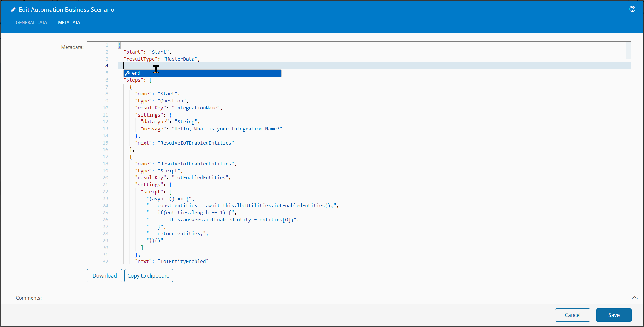Click the "dataType": "String" line
The height and width of the screenshot is (327, 644).
click(170, 122)
